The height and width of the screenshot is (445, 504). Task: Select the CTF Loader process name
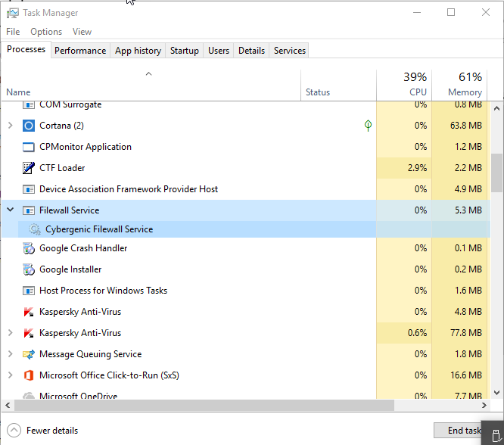click(62, 168)
